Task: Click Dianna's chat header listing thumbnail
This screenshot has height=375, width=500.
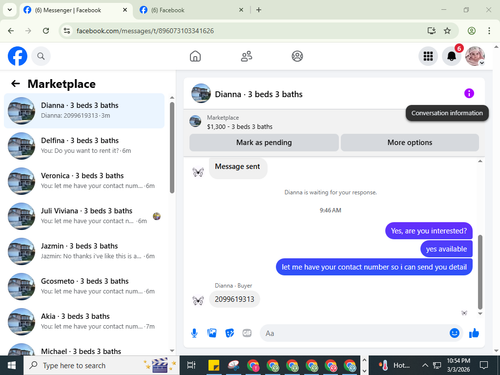Action: coord(201,93)
